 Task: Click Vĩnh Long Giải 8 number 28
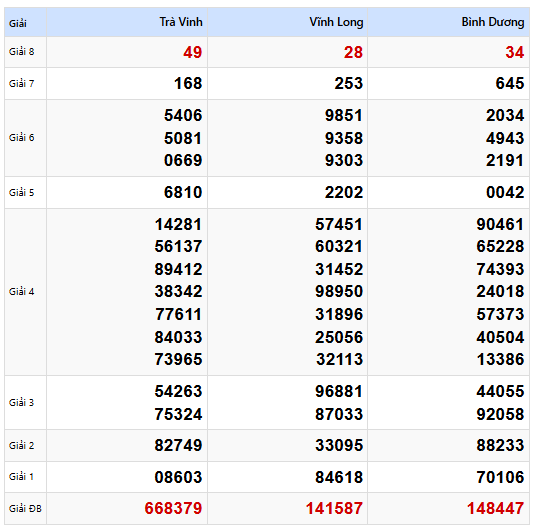pos(353,52)
